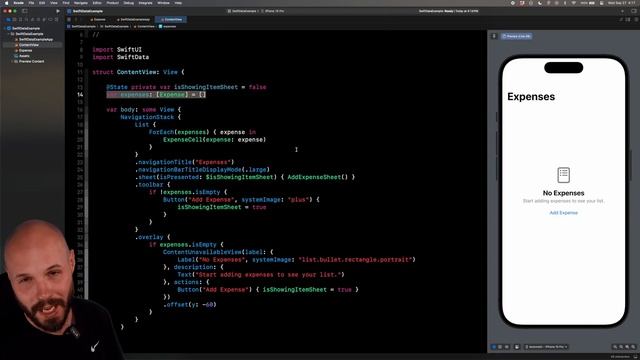Zoom in the preview canvas
This screenshot has height=360, width=640.
633,347
